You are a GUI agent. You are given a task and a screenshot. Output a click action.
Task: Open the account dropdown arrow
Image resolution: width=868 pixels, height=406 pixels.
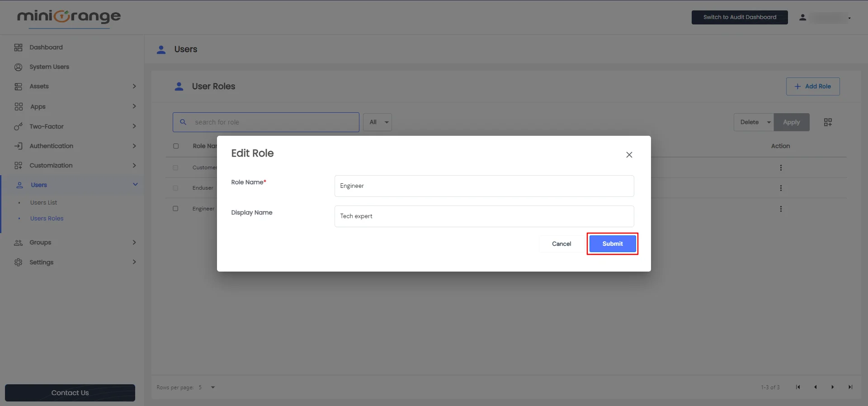(849, 18)
